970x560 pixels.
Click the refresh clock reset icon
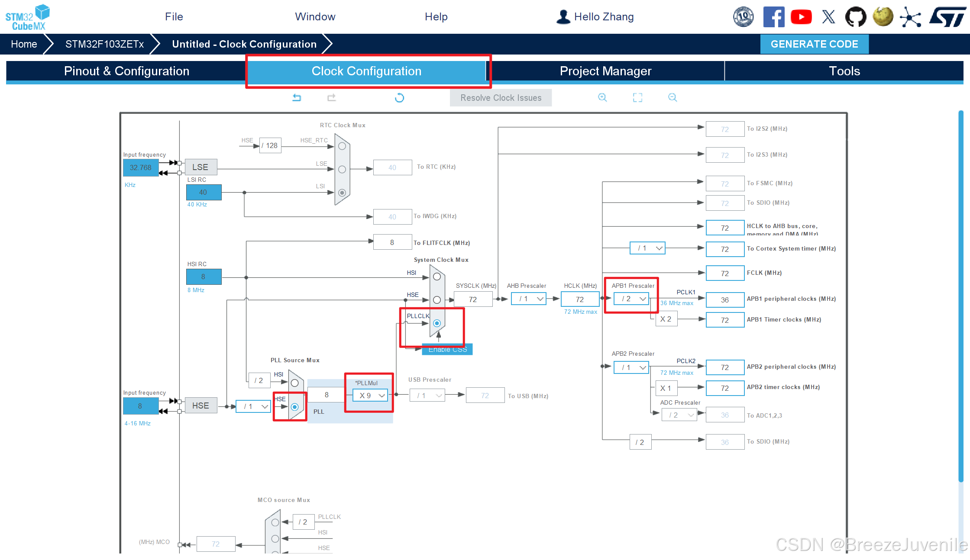(399, 98)
